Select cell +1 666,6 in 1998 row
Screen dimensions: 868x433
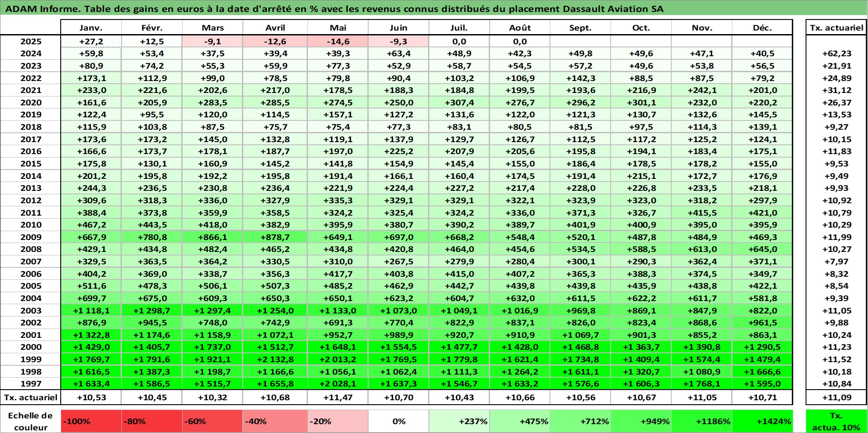763,372
